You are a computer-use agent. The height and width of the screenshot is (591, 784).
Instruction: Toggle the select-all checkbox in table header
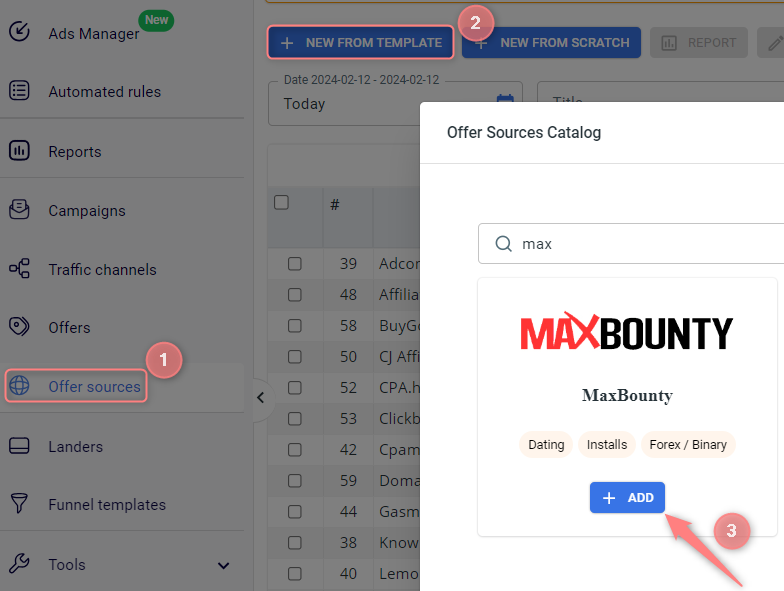[x=281, y=202]
